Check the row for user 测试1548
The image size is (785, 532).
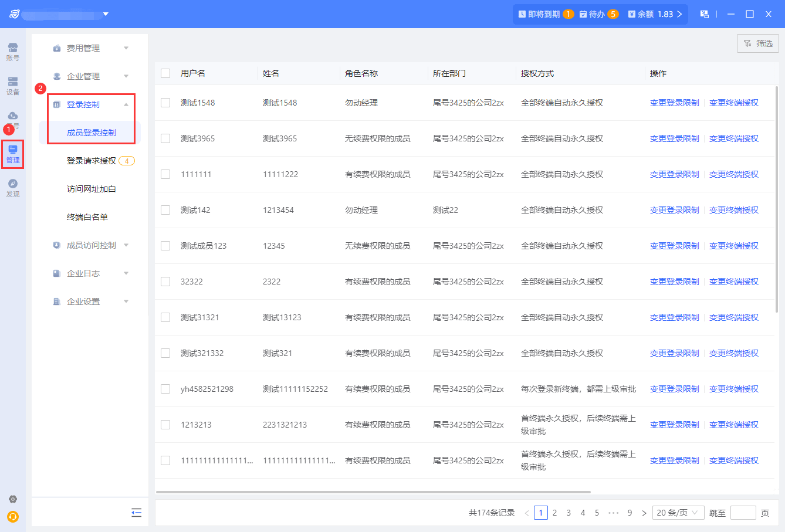click(x=165, y=103)
